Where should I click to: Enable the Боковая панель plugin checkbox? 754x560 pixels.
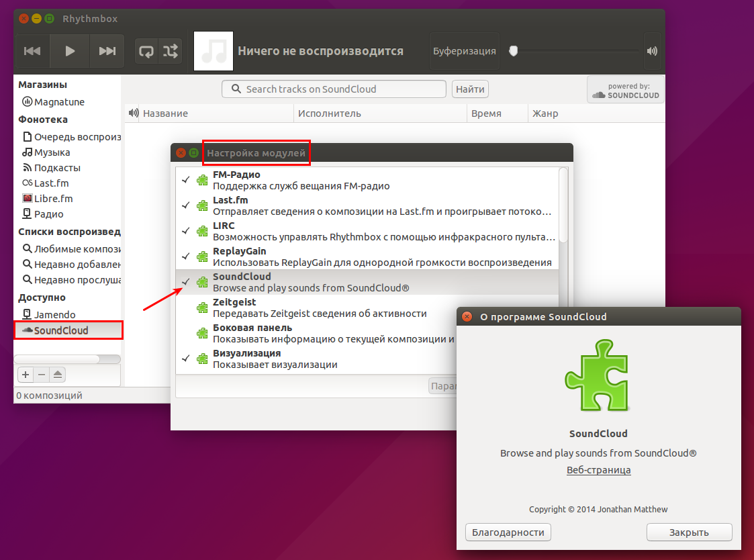tap(185, 333)
